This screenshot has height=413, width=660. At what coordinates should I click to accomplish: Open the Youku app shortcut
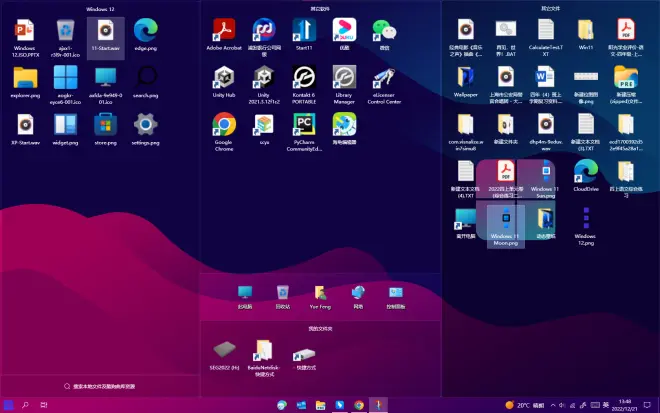[x=344, y=35]
